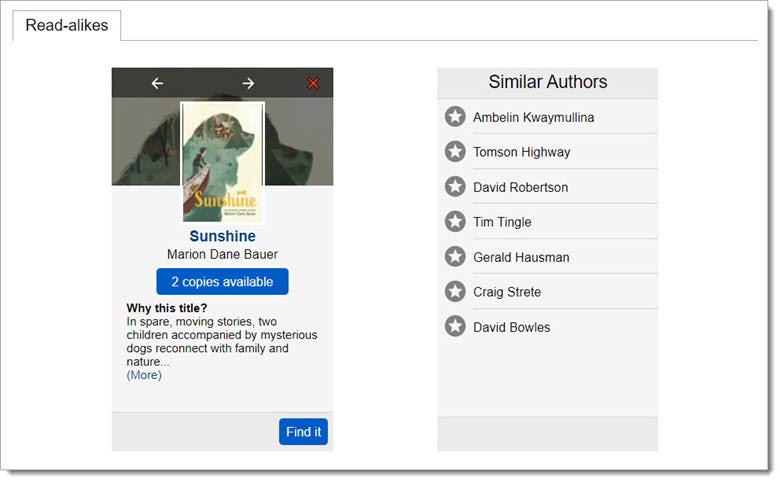Click star icon beside Ambelin Kwaymullina
The image size is (780, 482).
[x=455, y=117]
